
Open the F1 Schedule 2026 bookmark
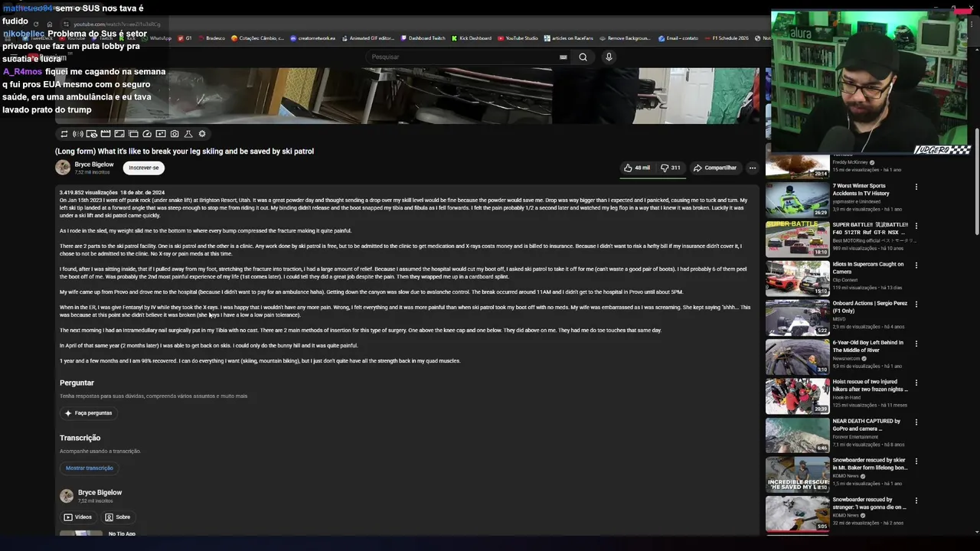tap(727, 38)
